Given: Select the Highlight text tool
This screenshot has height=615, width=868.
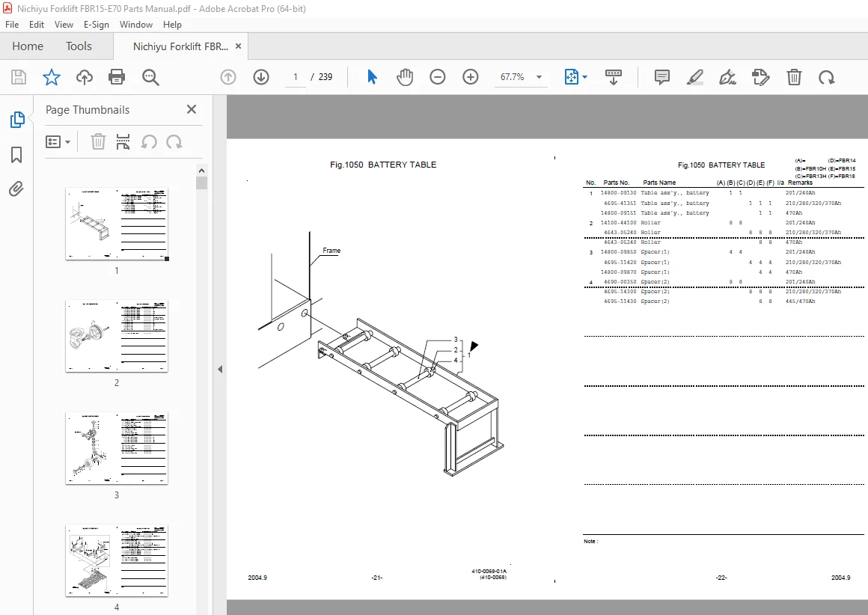Looking at the screenshot, I should click(x=694, y=77).
